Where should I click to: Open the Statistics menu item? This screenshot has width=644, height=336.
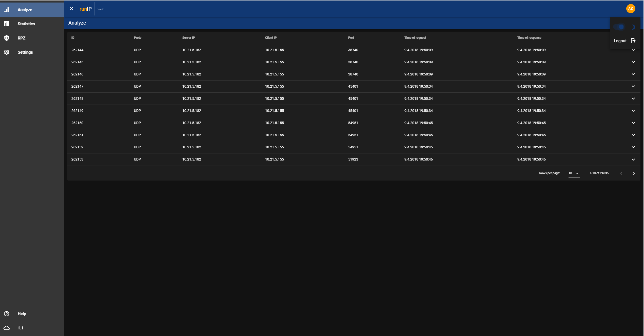26,24
